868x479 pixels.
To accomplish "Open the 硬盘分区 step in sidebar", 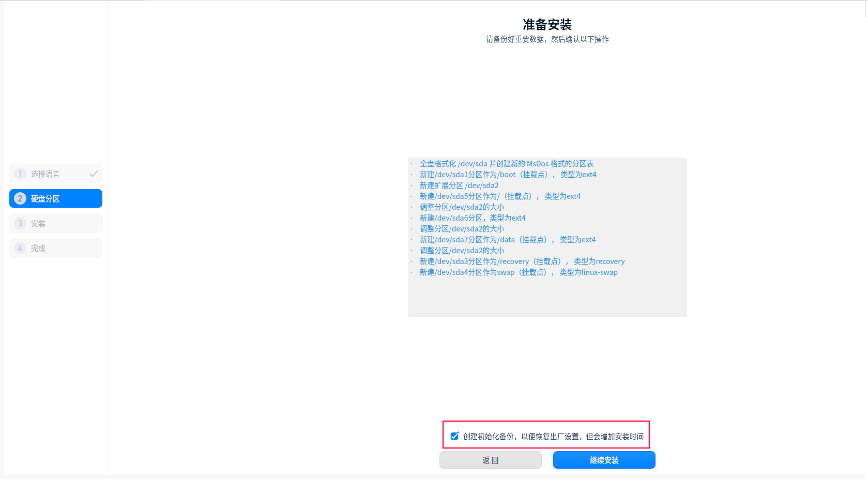I will click(56, 198).
